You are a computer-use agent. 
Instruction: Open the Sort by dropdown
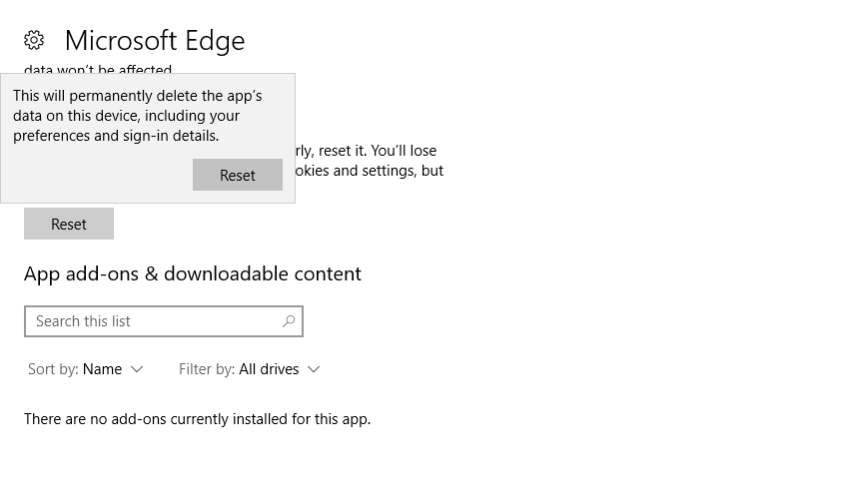(x=86, y=369)
